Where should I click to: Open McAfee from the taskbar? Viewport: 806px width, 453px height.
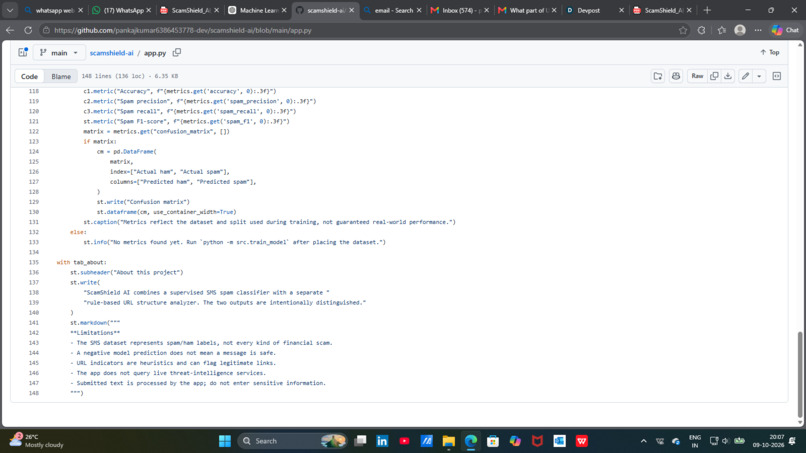tap(537, 441)
